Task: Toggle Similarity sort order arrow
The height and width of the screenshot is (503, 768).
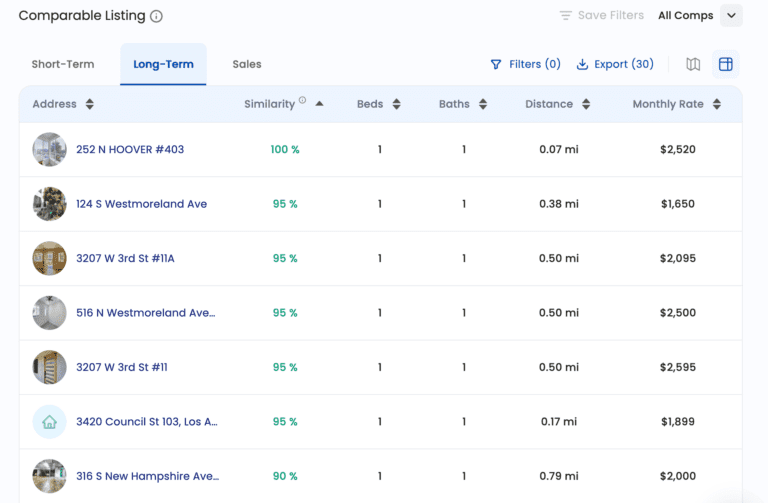Action: pyautogui.click(x=319, y=104)
